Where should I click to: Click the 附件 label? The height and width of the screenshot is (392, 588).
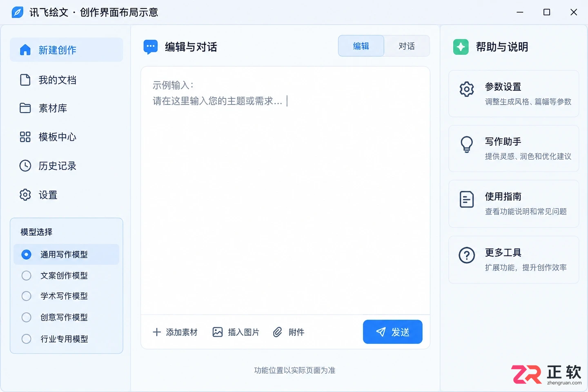coord(296,332)
